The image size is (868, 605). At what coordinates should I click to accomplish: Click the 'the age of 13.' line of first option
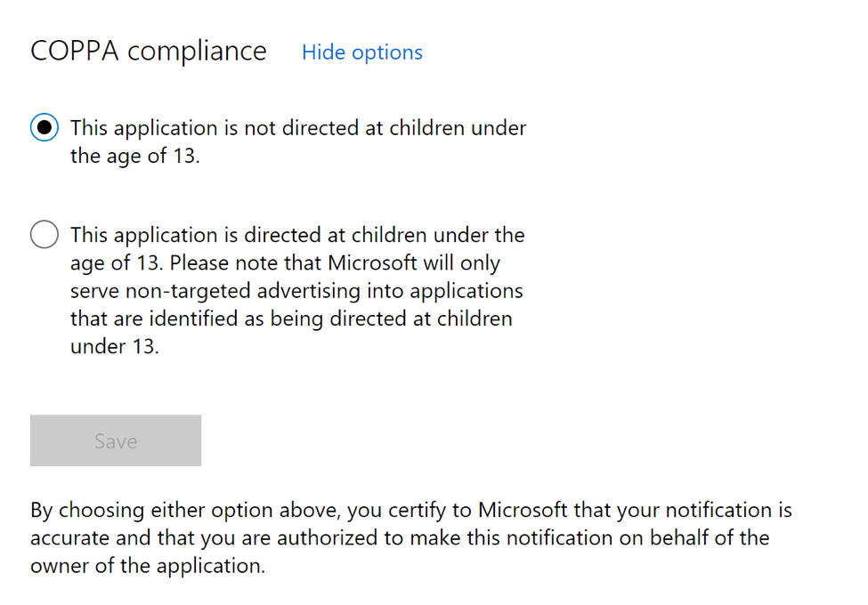click(135, 156)
